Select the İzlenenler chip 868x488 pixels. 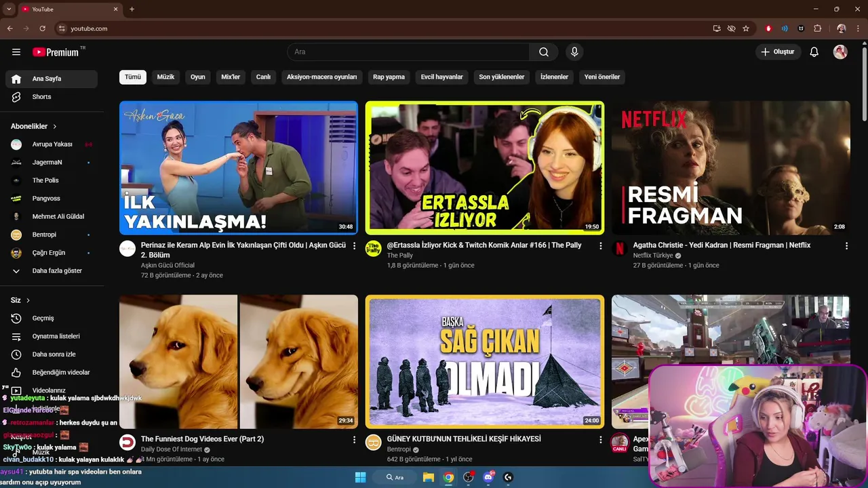tap(554, 77)
